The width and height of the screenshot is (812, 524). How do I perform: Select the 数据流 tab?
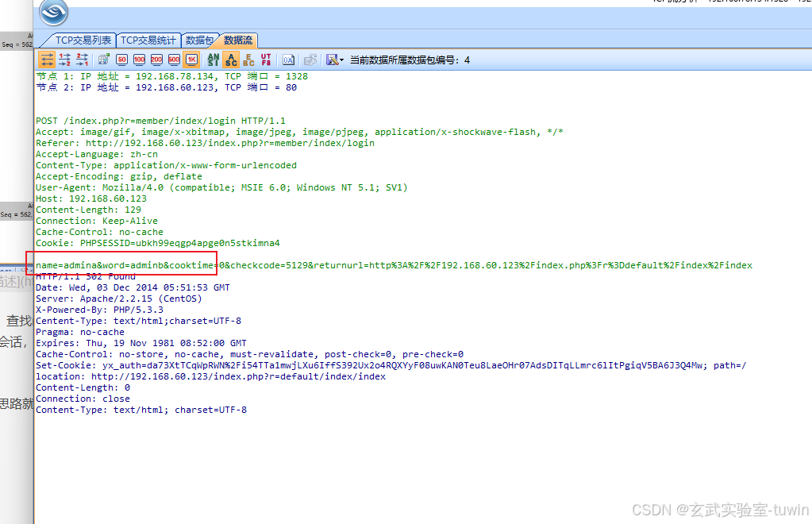[x=238, y=40]
